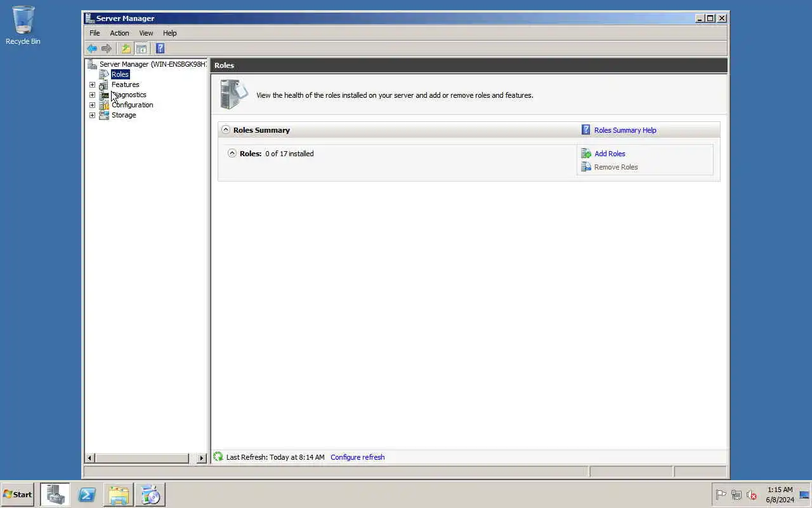Select the Server Manager root node icon
This screenshot has width=812, height=508.
(92, 64)
